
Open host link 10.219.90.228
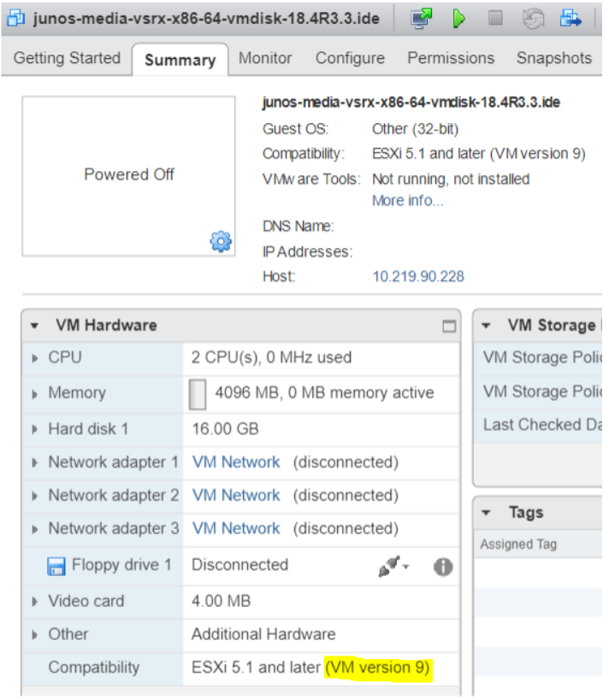click(x=418, y=276)
